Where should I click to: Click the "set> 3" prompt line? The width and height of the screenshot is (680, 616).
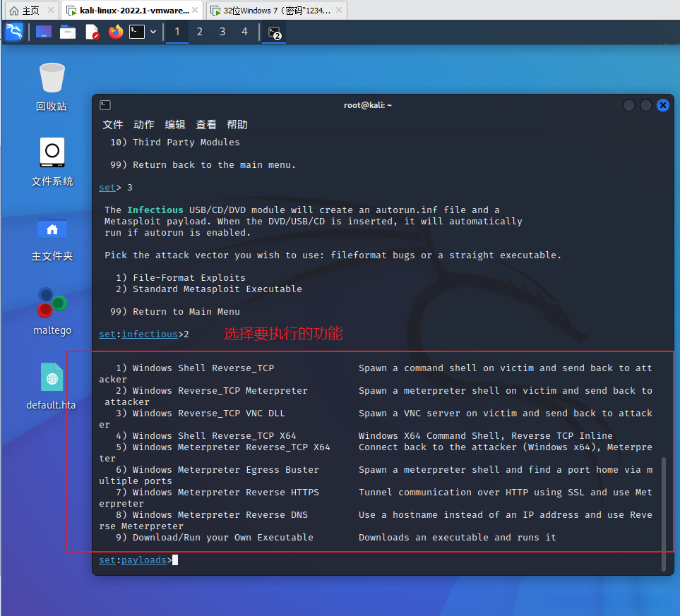tap(116, 188)
